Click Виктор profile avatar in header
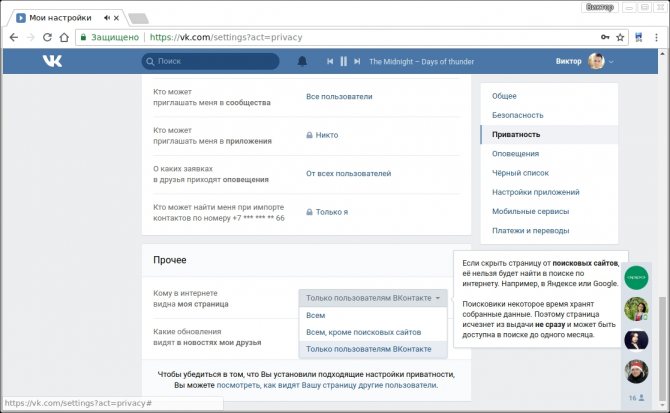The image size is (670, 413). pyautogui.click(x=596, y=62)
